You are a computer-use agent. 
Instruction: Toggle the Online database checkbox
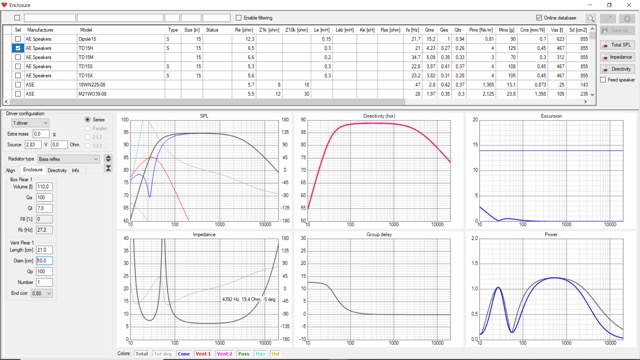pyautogui.click(x=539, y=18)
